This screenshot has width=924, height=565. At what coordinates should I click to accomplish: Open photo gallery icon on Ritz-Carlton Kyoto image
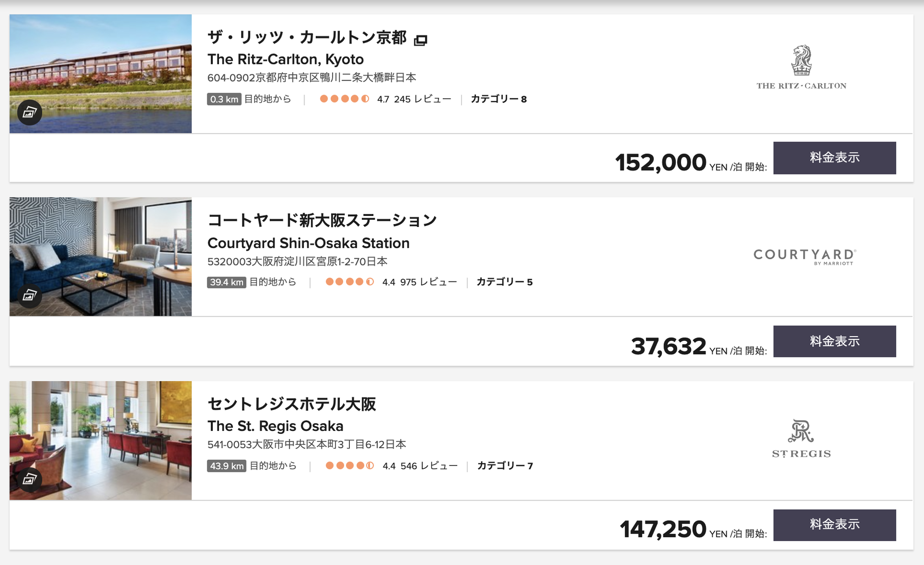(x=29, y=113)
